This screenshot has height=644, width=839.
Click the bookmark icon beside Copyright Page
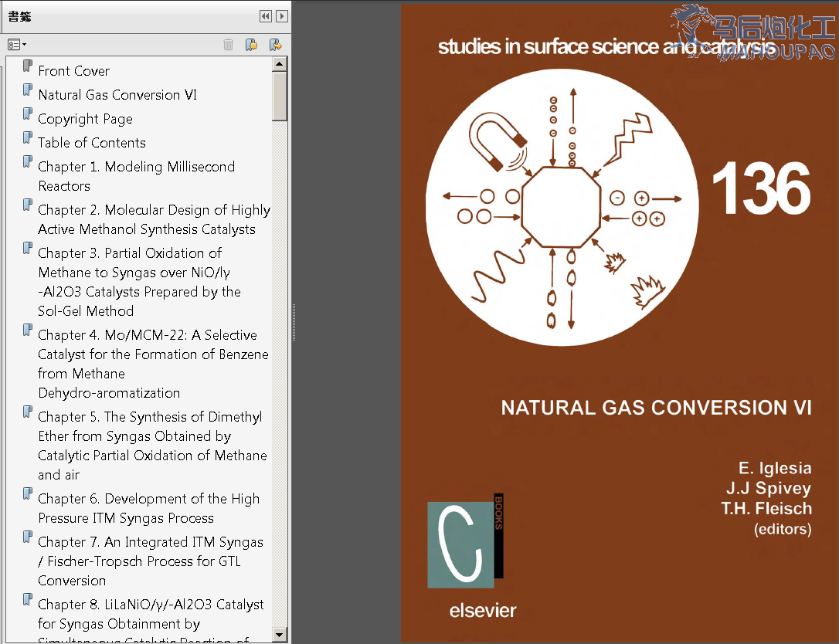coord(28,114)
